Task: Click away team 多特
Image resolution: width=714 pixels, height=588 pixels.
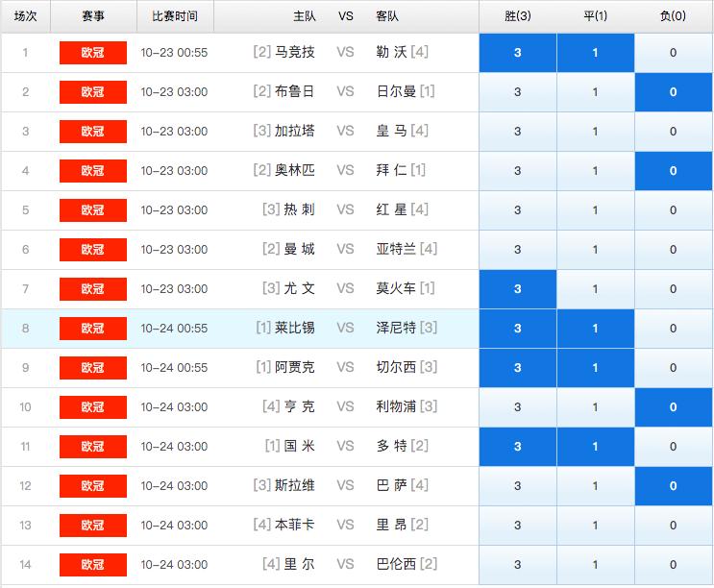Action: pos(391,446)
